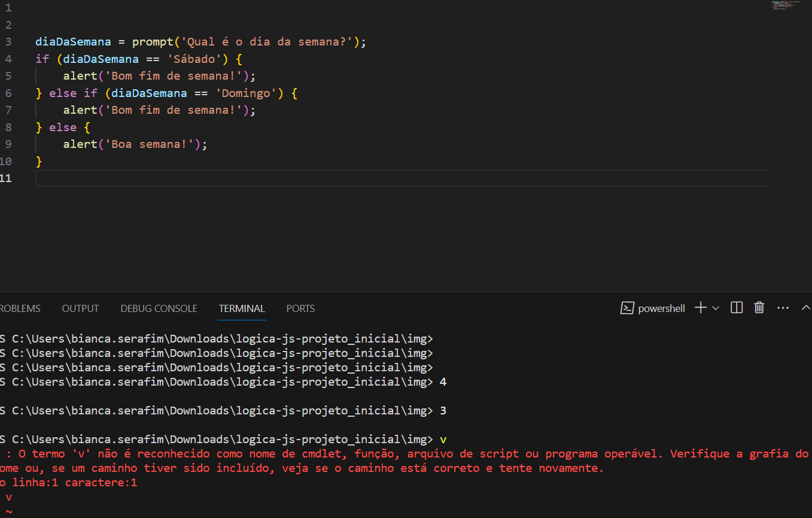Viewport: 812px width, 518px height.
Task: Split the terminal panel
Action: (x=737, y=308)
